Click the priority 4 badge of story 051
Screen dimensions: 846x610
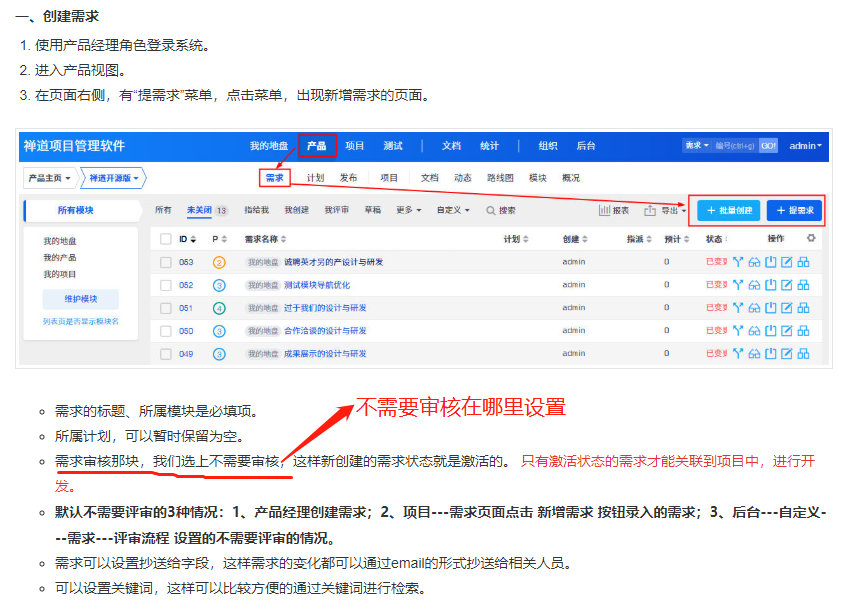[x=219, y=309]
